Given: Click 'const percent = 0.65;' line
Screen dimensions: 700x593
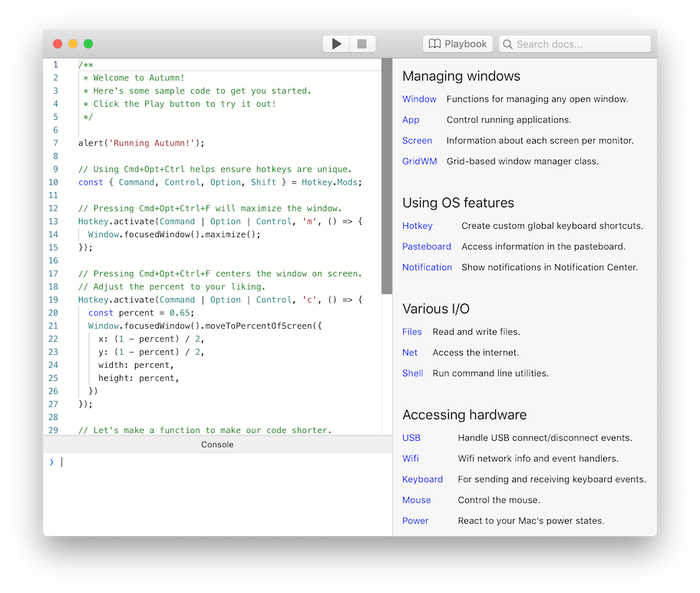Looking at the screenshot, I should tap(141, 313).
